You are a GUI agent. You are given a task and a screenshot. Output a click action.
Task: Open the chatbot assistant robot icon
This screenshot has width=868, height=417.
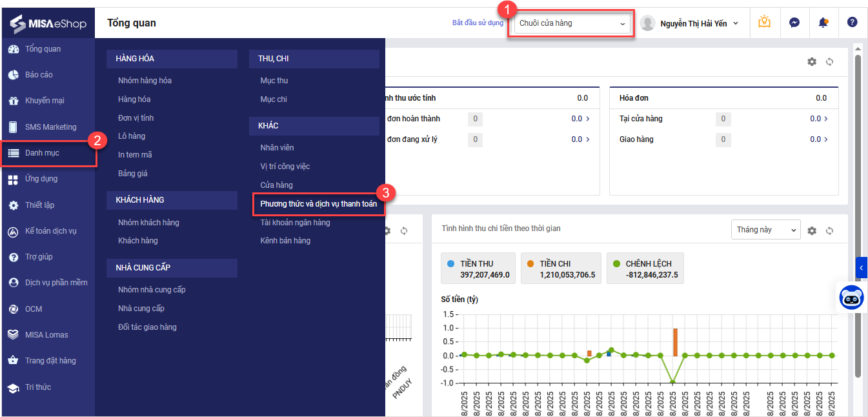(851, 298)
